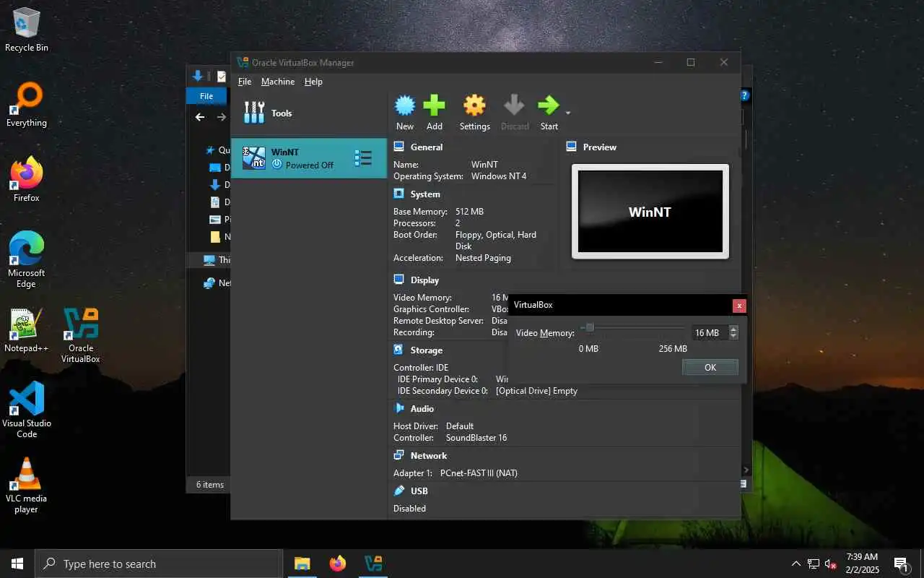
Task: Open the Help menu in VirtualBox Manager
Action: (x=313, y=82)
